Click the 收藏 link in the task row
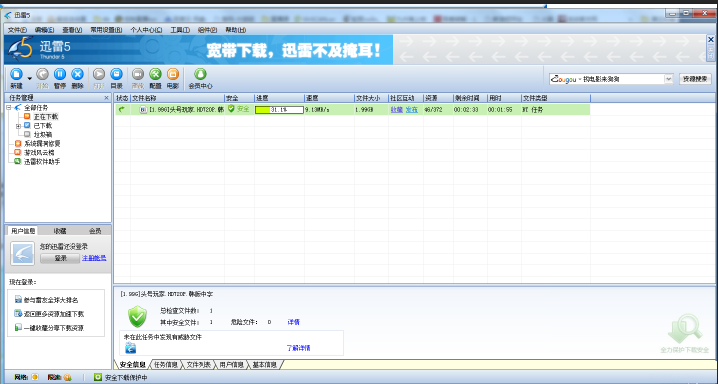 [397, 110]
